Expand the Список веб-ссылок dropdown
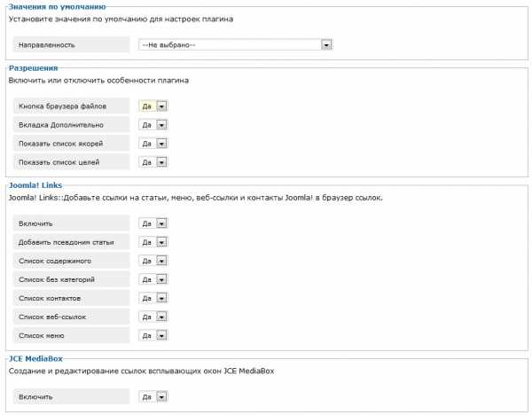Image resolution: width=532 pixels, height=415 pixels. (x=153, y=317)
